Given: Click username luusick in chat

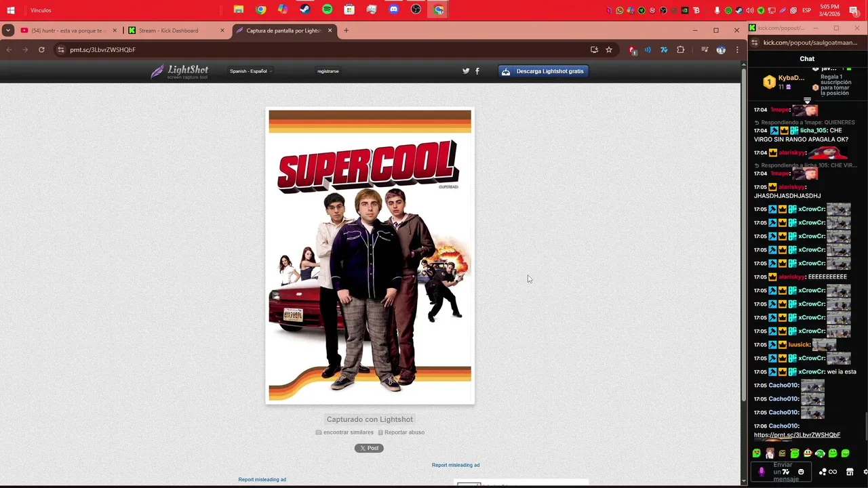Looking at the screenshot, I should point(798,344).
